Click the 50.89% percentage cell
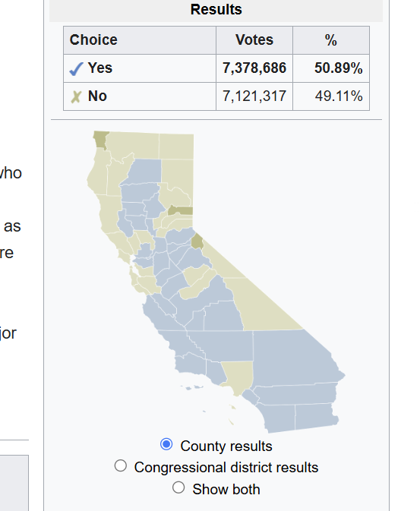 [x=331, y=68]
